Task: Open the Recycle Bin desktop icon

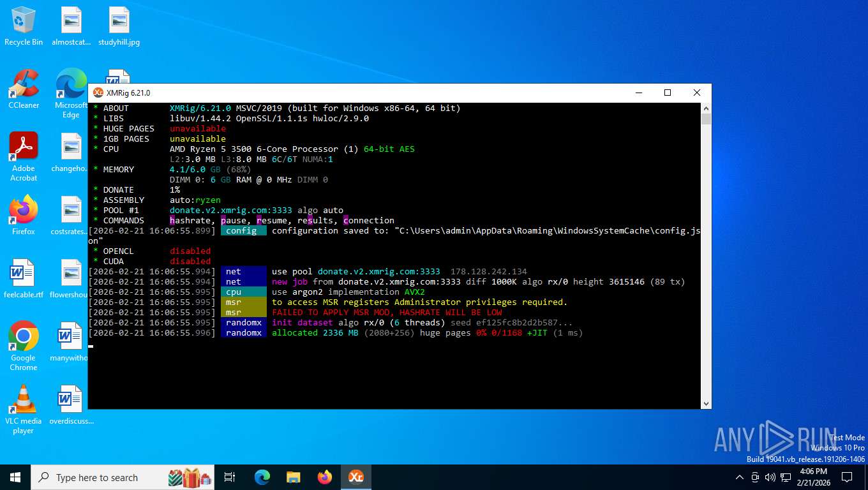Action: coord(24,26)
